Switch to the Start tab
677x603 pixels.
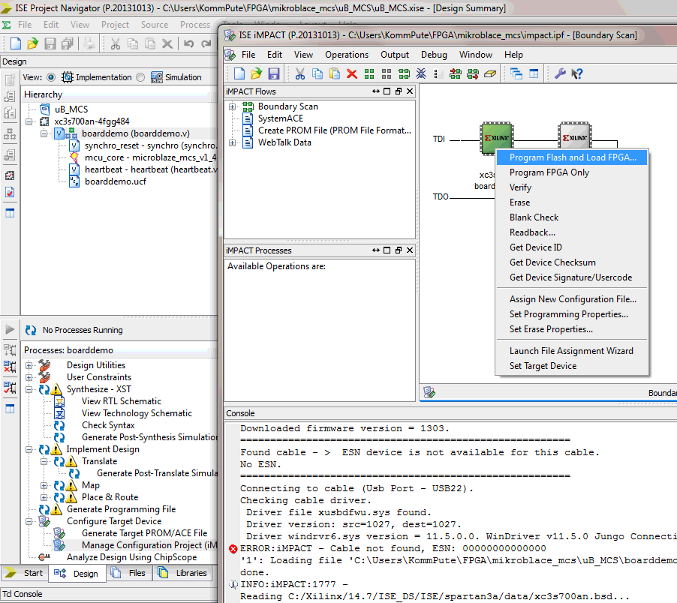coord(24,573)
